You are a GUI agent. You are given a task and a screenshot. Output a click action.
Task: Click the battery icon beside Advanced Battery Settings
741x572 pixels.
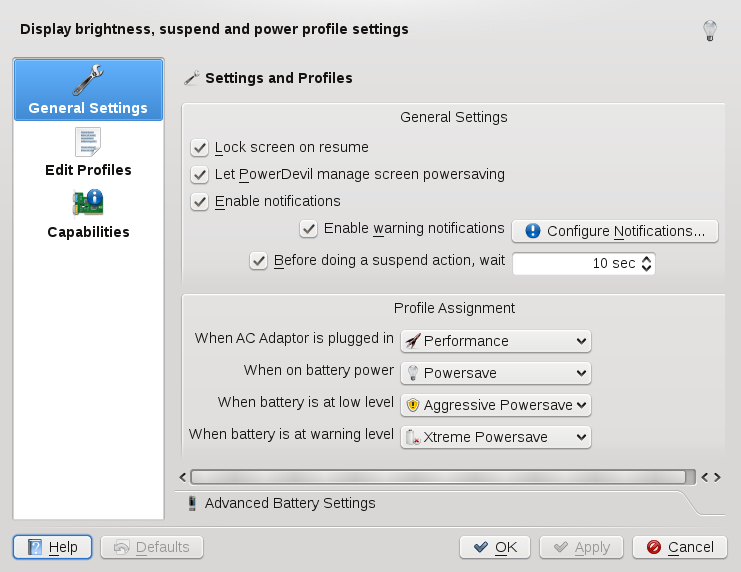(x=192, y=503)
